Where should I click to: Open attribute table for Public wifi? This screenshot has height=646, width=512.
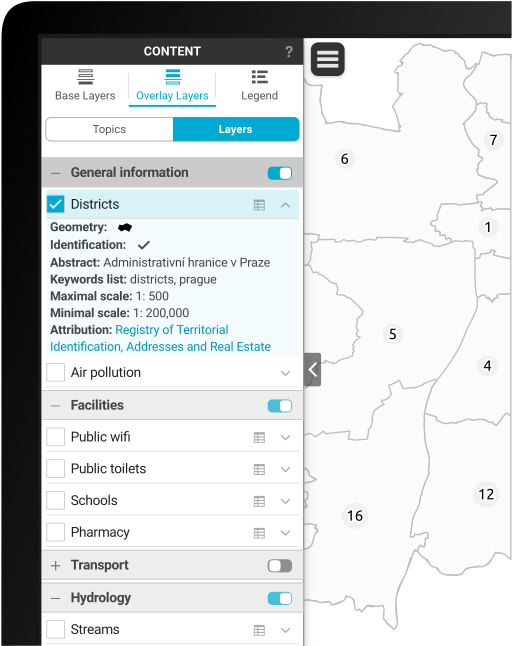259,437
